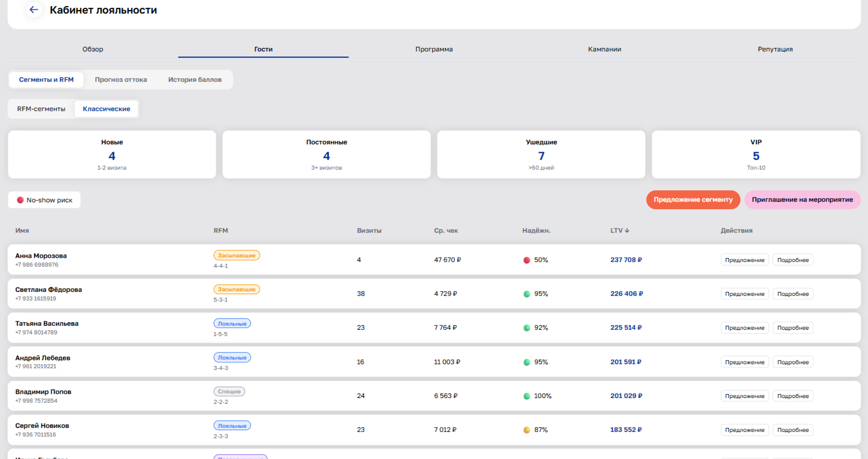Click Предложение for Татьяна Васильева
868x459 pixels.
click(745, 328)
